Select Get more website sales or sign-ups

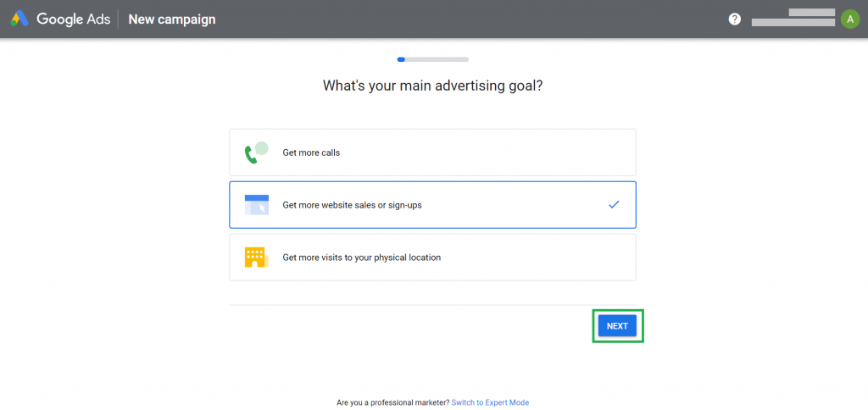[x=432, y=205]
